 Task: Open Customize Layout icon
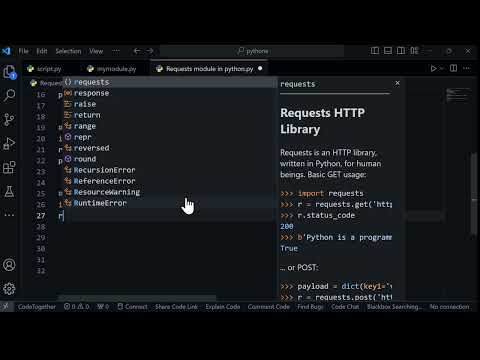click(x=414, y=51)
